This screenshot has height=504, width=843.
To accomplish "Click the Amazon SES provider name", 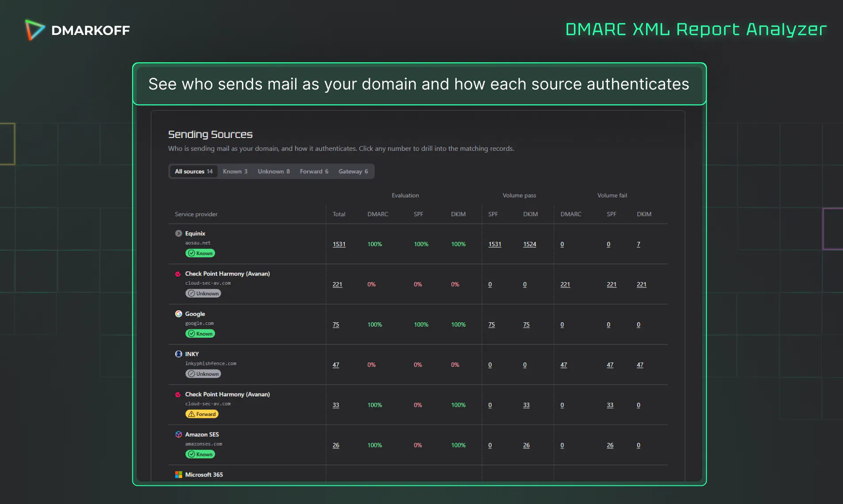I will coord(202,435).
